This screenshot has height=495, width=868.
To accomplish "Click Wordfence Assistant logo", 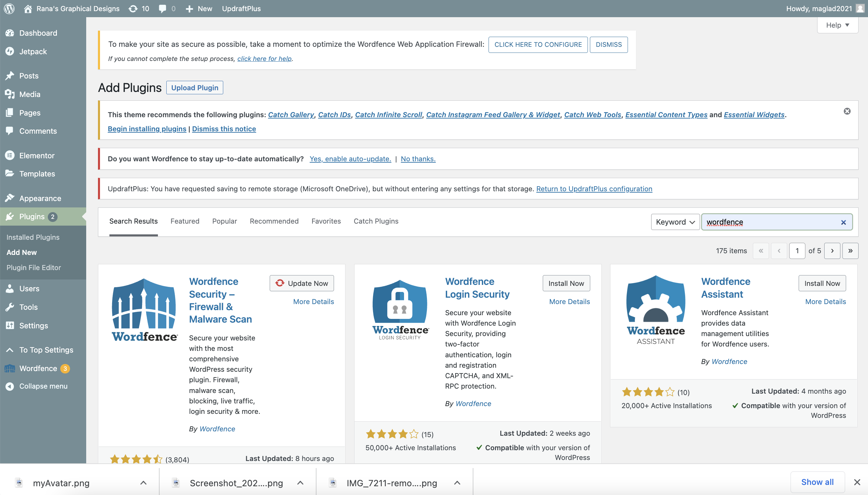I will pyautogui.click(x=656, y=310).
